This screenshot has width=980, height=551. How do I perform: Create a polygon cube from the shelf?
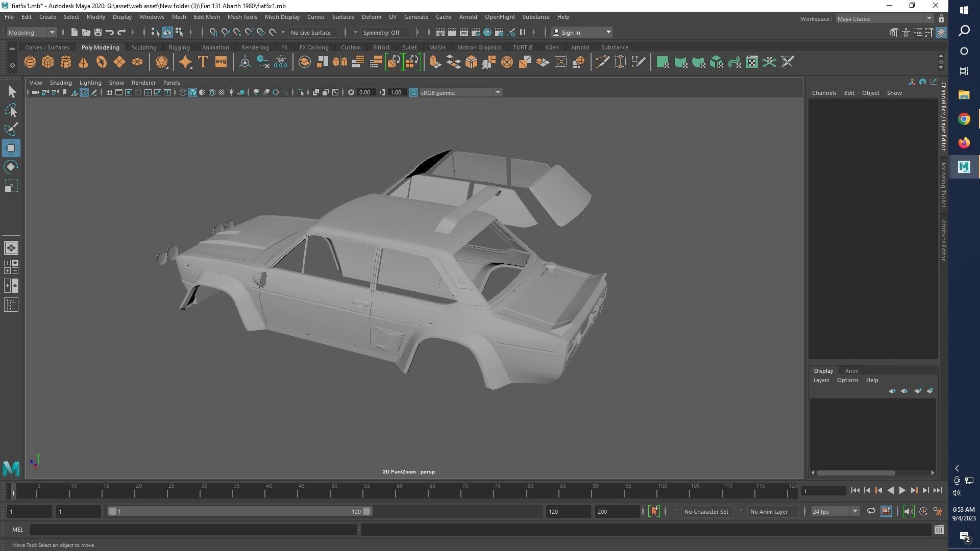(48, 62)
